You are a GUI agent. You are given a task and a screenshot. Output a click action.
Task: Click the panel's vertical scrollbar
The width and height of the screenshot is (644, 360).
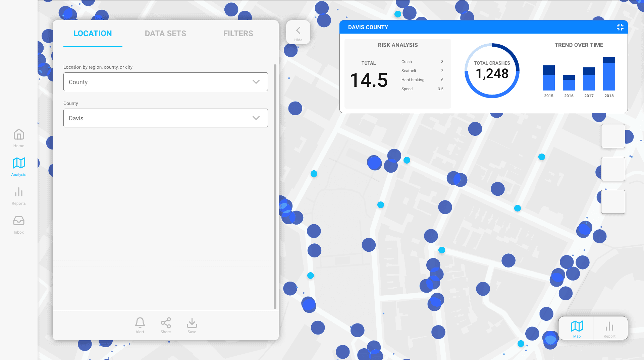[275, 186]
